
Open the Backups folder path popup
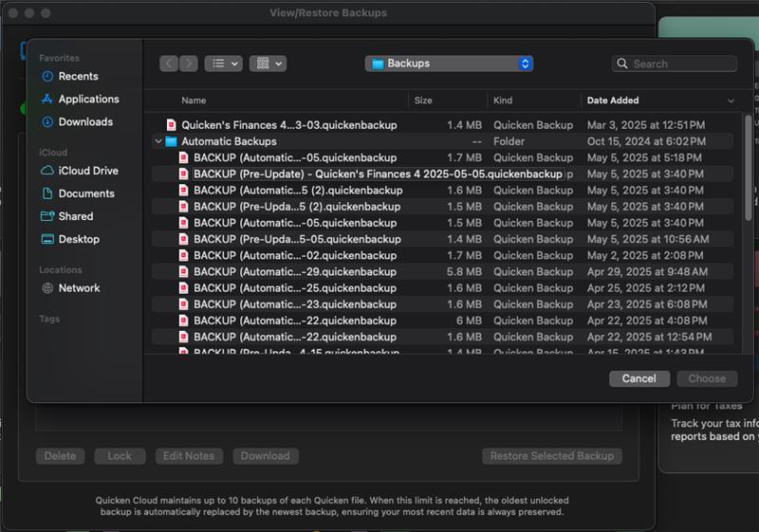tap(449, 64)
